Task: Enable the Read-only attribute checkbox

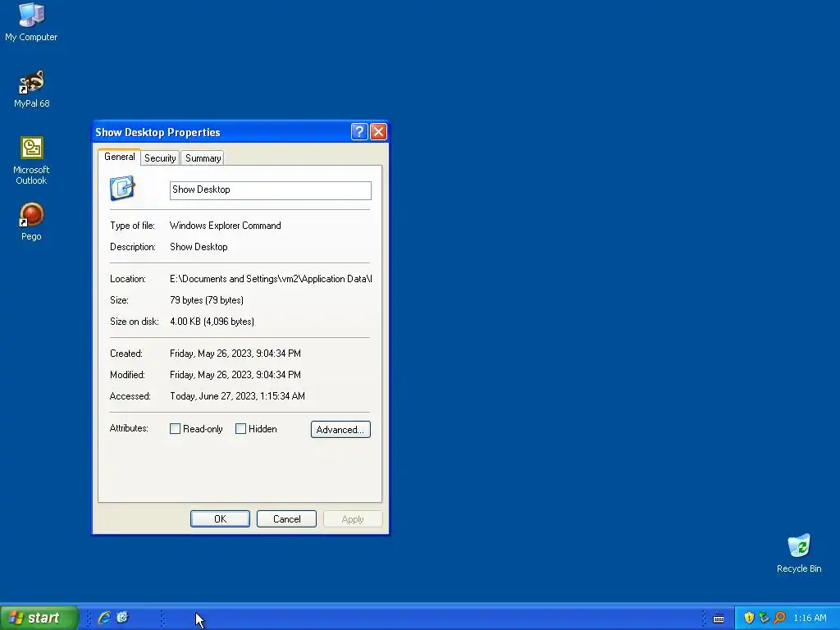Action: click(x=175, y=428)
